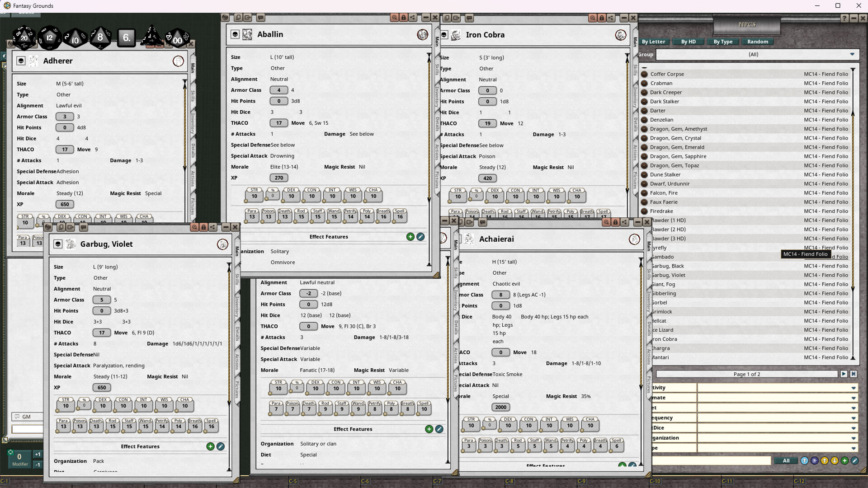Click the Random button in the NPCs panel

[x=757, y=42]
